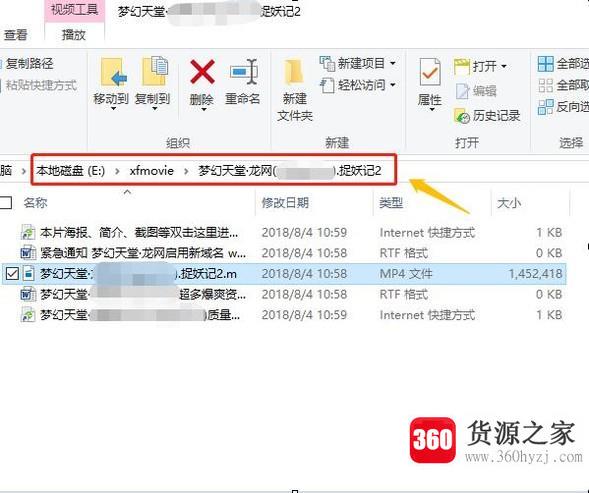Expand the Open (打开) dropdown arrow
This screenshot has height=493, width=589.
point(504,67)
